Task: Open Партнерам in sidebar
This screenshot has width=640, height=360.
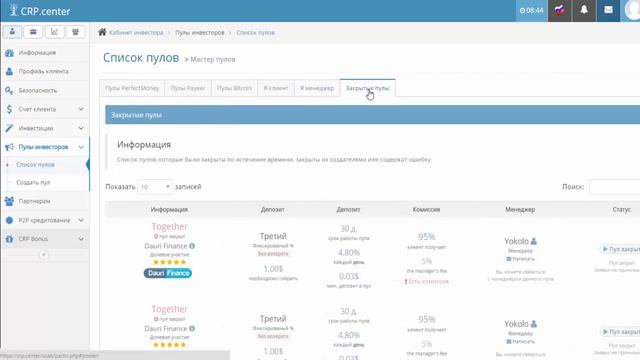Action: point(45,201)
